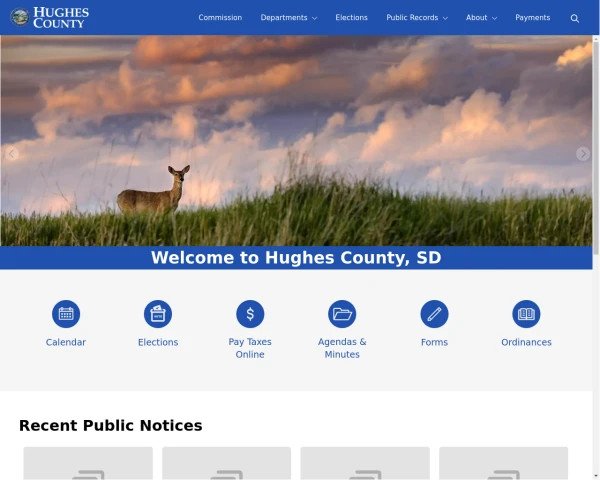
Task: Advance to next slide arrow
Action: [583, 154]
